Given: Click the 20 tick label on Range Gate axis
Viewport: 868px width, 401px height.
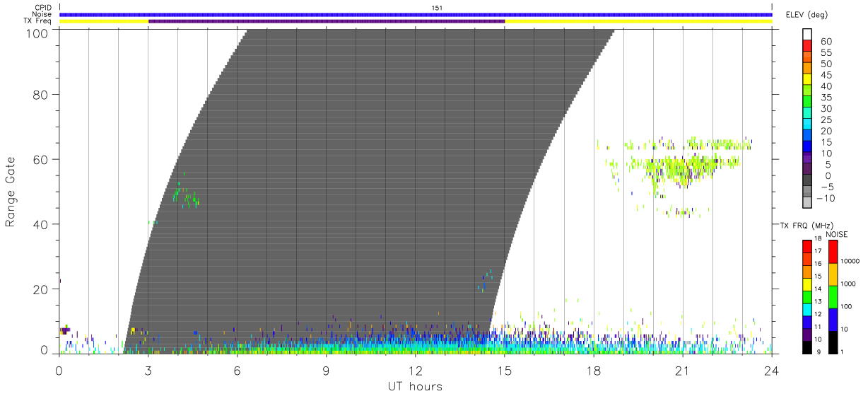Looking at the screenshot, I should [x=40, y=289].
